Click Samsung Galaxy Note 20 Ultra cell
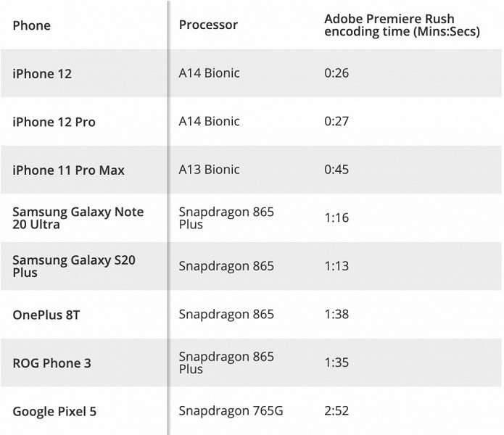 (78, 218)
